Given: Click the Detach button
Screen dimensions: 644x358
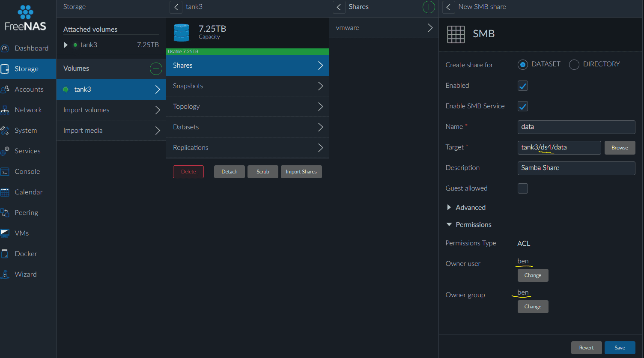Looking at the screenshot, I should click(x=230, y=172).
